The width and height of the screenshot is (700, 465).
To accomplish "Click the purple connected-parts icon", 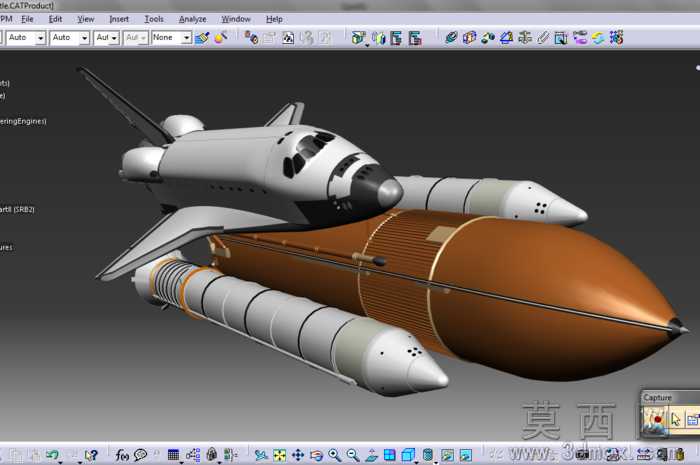I will [x=579, y=38].
